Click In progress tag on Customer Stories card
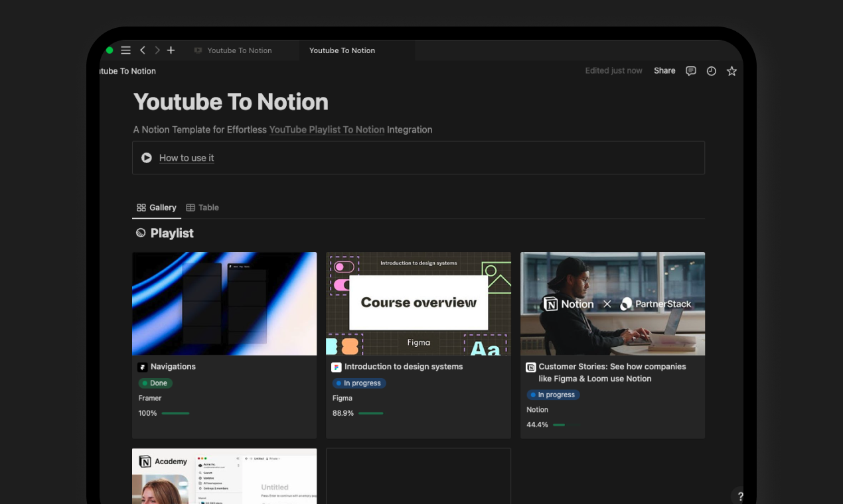The height and width of the screenshot is (504, 843). 553,395
